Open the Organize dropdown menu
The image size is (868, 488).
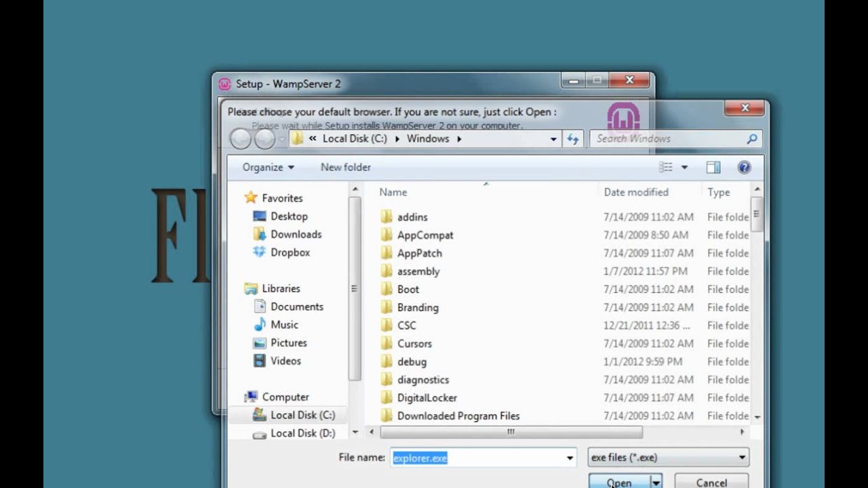[x=269, y=167]
